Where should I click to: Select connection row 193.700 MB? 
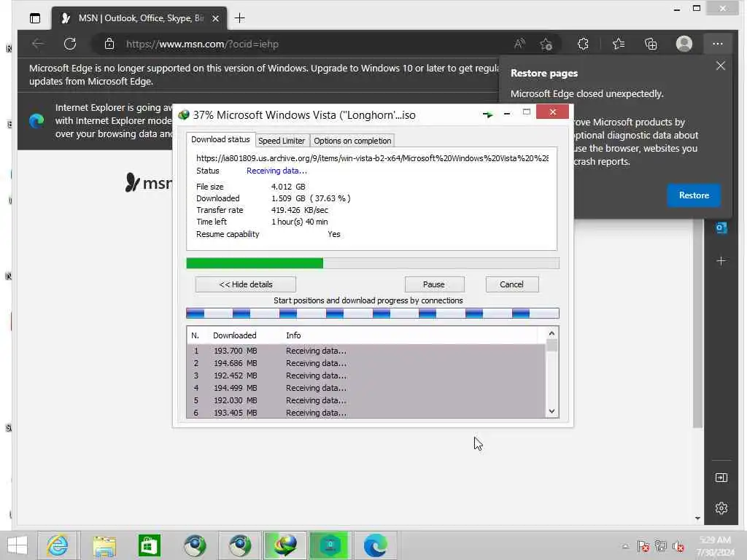click(x=366, y=351)
